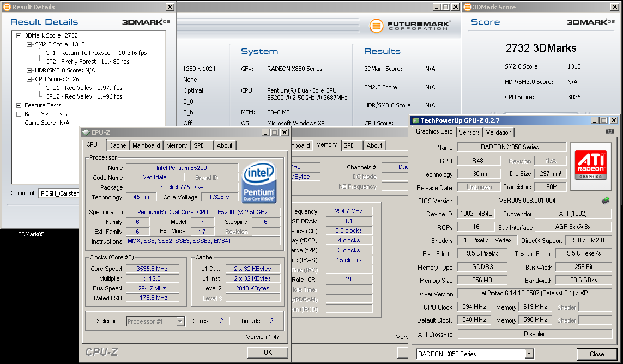
Task: Close the Result Details window
Action: tap(170, 7)
